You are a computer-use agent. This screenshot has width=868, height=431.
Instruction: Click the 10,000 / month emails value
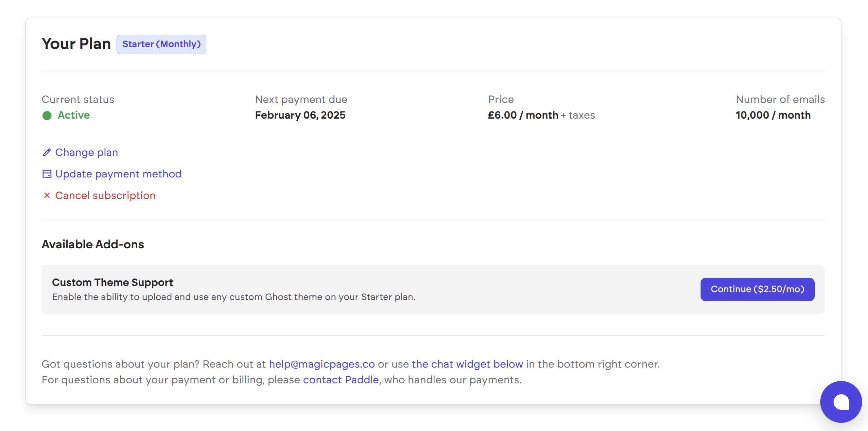pos(773,115)
